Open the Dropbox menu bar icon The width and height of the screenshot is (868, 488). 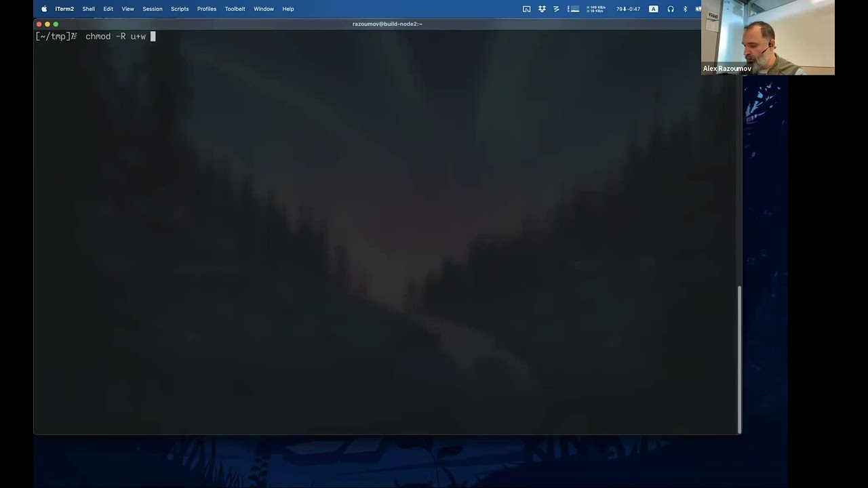coord(542,9)
